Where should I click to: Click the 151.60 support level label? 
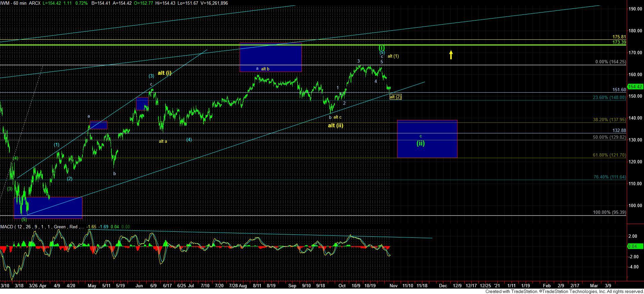619,90
